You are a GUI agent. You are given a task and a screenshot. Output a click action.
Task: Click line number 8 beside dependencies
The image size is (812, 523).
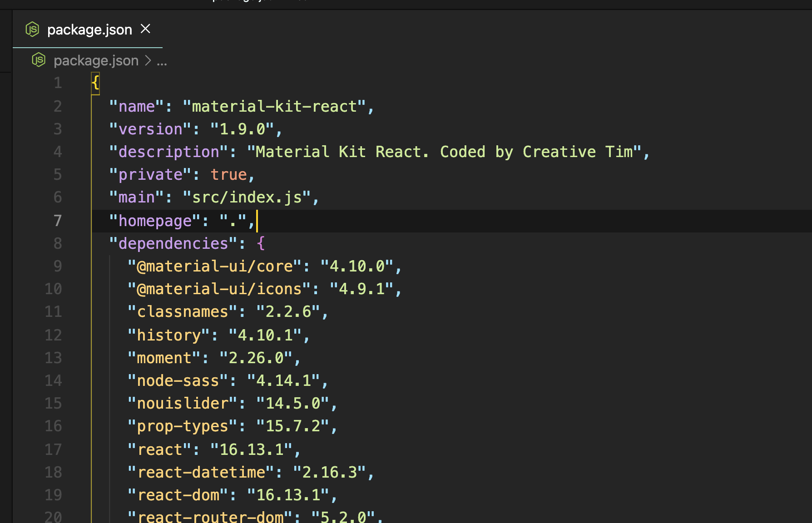[x=58, y=243]
